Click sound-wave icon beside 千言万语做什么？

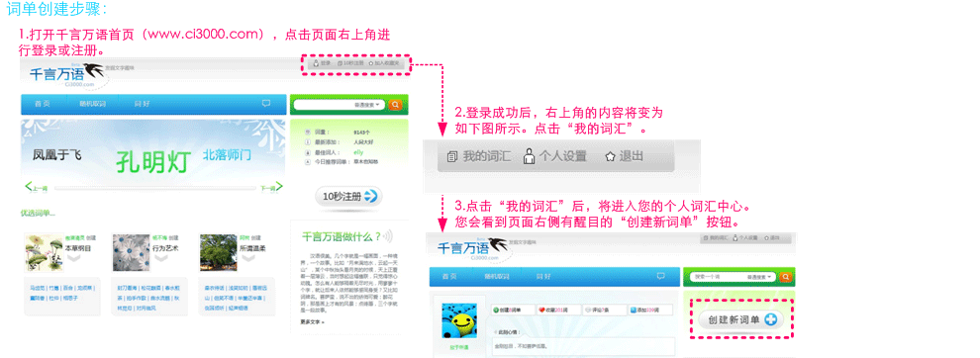pyautogui.click(x=387, y=236)
